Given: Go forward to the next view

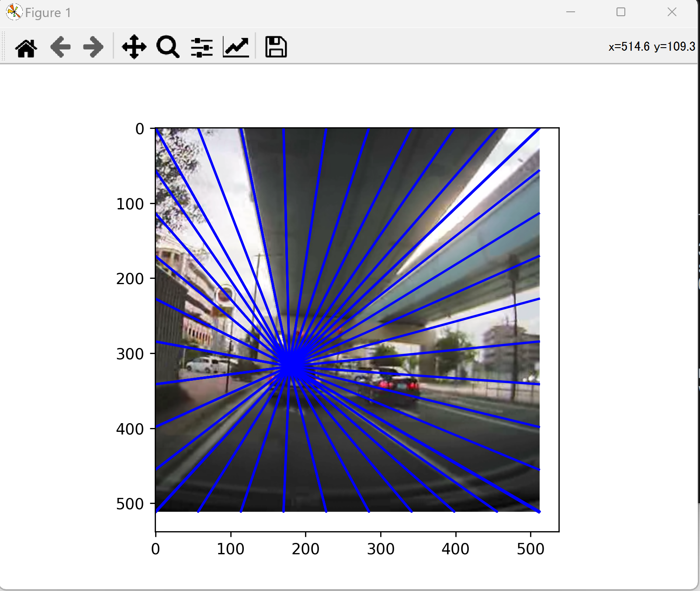Looking at the screenshot, I should pyautogui.click(x=93, y=47).
